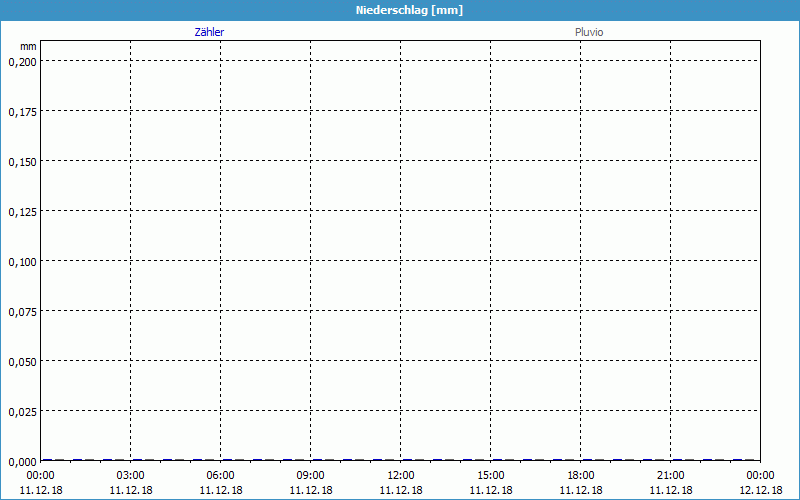The image size is (800, 500).
Task: Click the 06:00 time axis label
Action: tap(220, 476)
